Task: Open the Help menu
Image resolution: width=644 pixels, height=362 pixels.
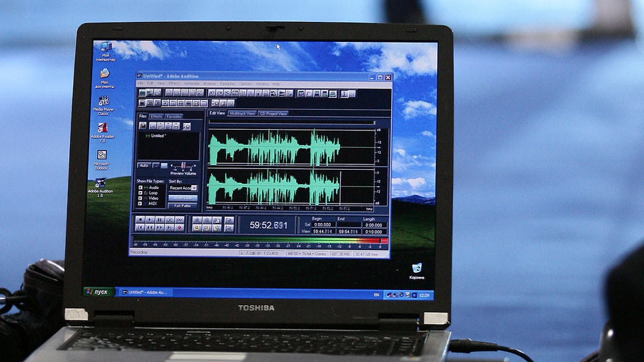Action: point(276,84)
